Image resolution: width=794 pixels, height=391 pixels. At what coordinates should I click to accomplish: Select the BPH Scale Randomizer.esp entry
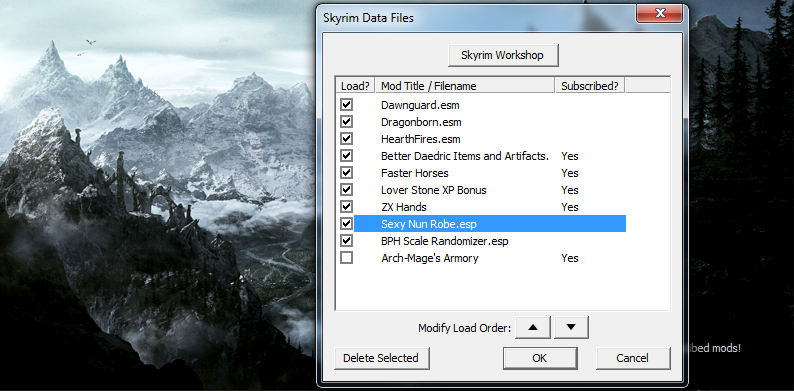tap(445, 241)
